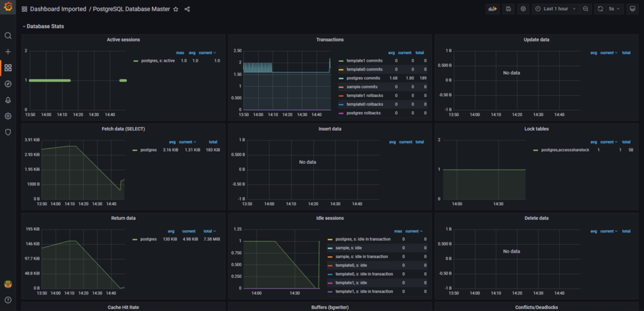Share the dashboard using the share icon
This screenshot has width=644, height=311.
(187, 9)
